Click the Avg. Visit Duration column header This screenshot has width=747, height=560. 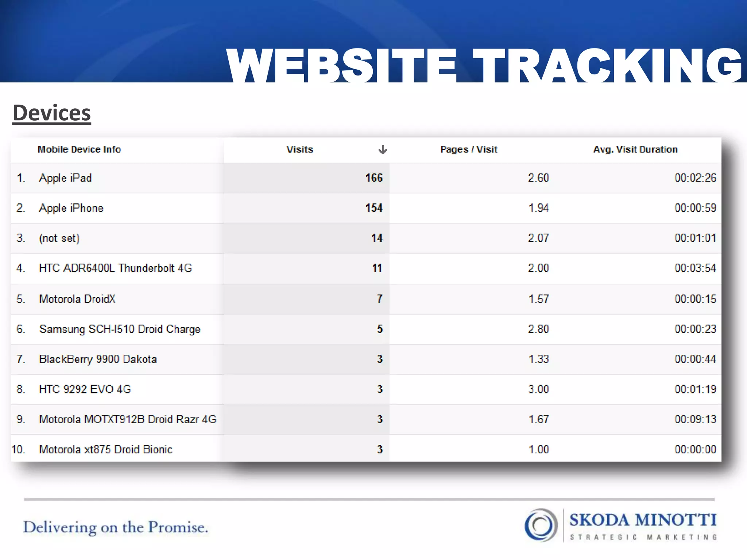[635, 149]
